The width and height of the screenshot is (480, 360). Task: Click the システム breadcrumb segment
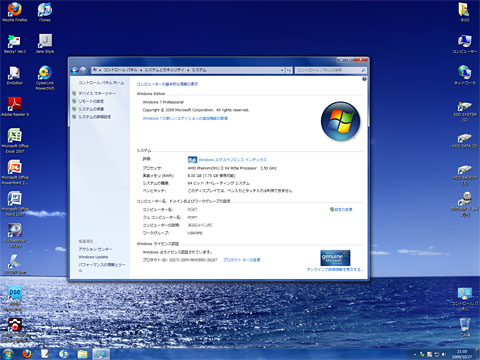[x=199, y=70]
